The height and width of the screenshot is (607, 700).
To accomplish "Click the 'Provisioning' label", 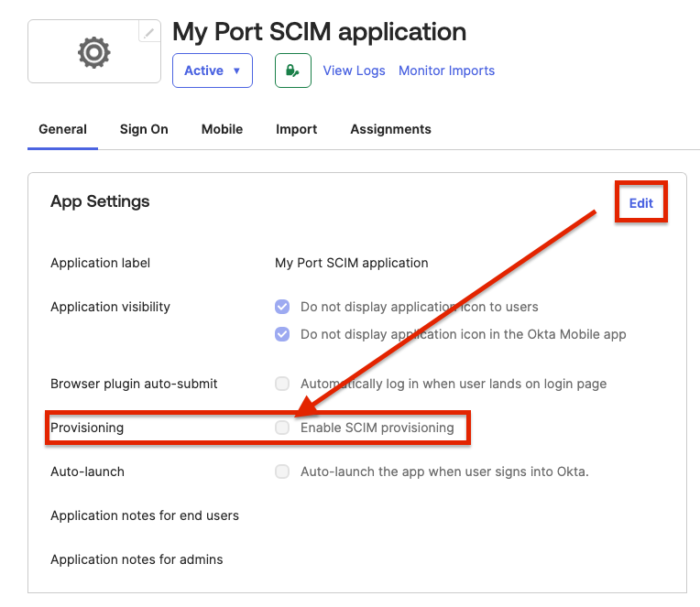I will pos(87,428).
